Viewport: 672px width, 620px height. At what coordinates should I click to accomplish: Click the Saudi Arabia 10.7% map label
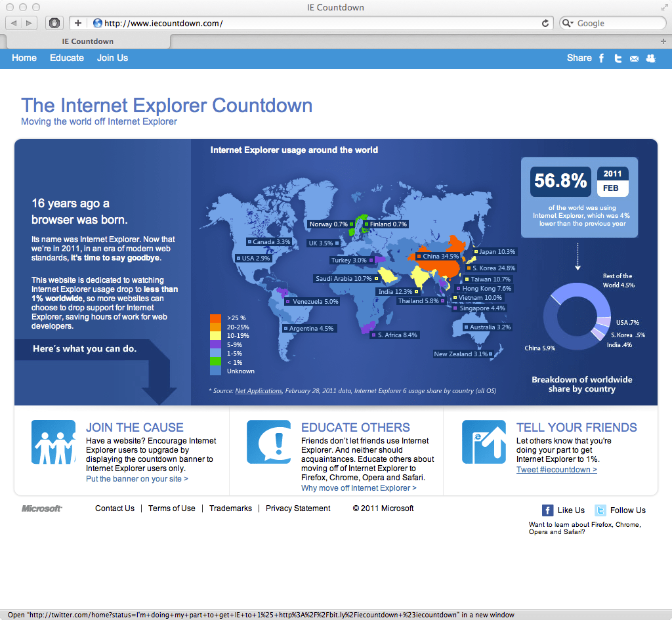(x=346, y=279)
